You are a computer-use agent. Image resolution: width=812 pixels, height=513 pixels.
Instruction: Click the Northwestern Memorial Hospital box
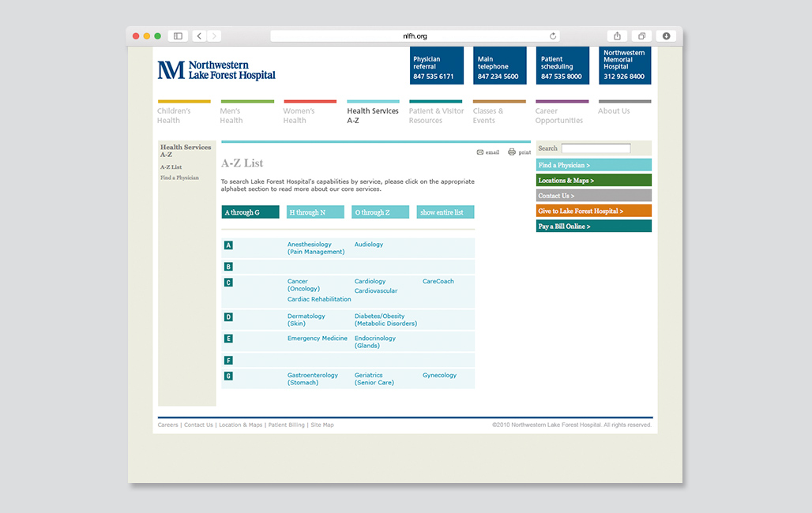[625, 66]
